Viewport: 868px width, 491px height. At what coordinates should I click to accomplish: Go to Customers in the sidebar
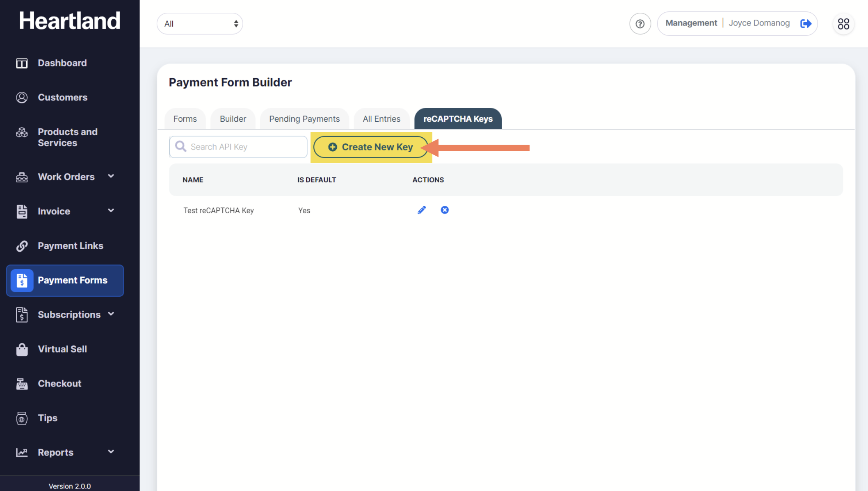coord(62,98)
